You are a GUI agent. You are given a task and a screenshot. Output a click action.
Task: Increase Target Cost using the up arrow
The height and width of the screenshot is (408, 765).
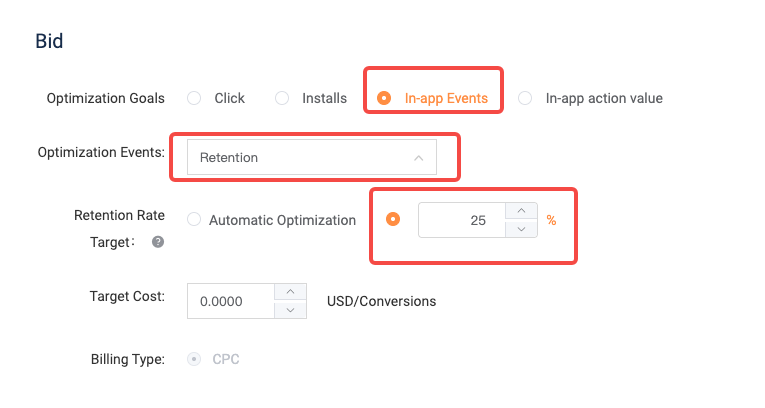[x=290, y=291]
